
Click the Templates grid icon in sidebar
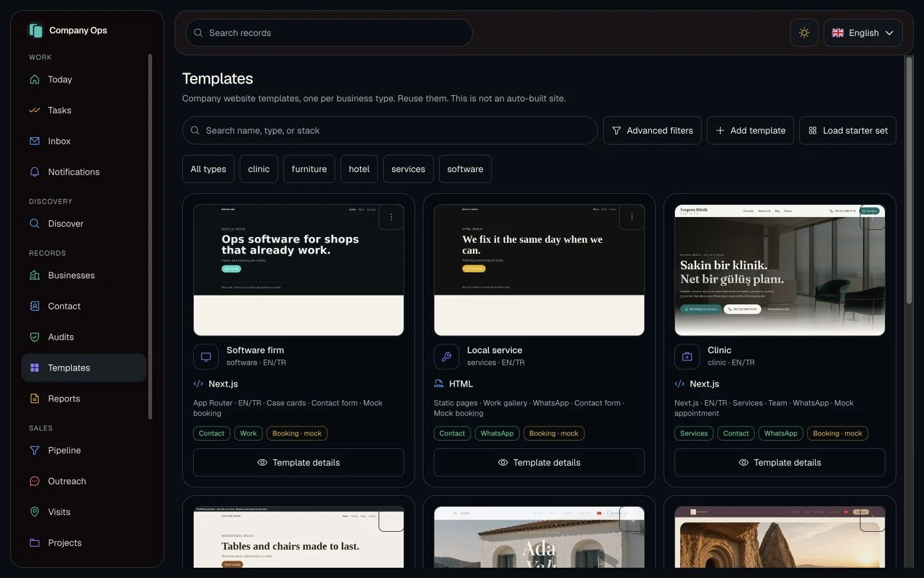click(x=35, y=367)
